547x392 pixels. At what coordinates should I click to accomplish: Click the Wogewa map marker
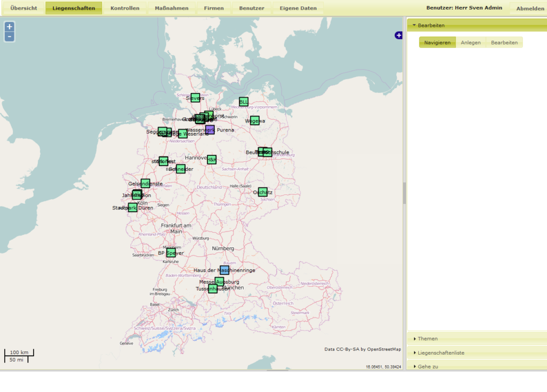coord(255,121)
